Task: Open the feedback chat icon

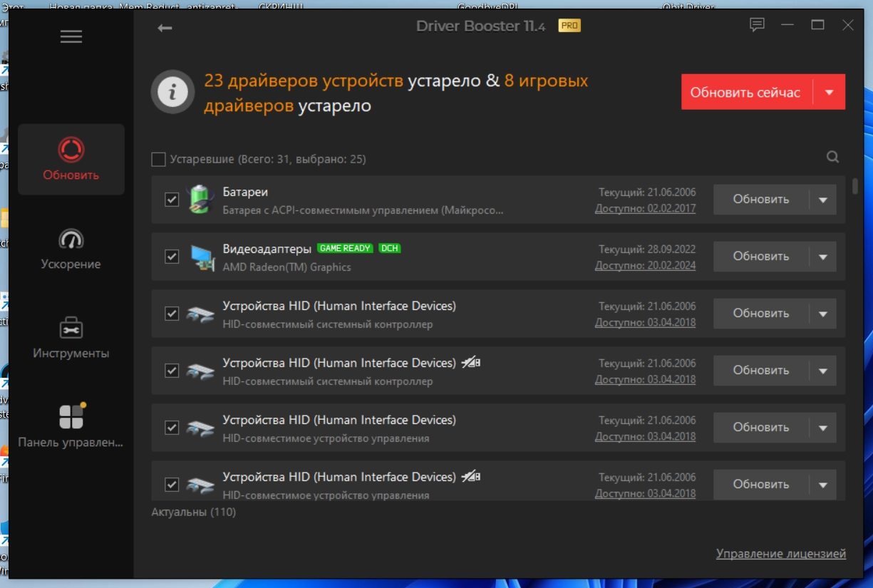Action: coord(757,25)
